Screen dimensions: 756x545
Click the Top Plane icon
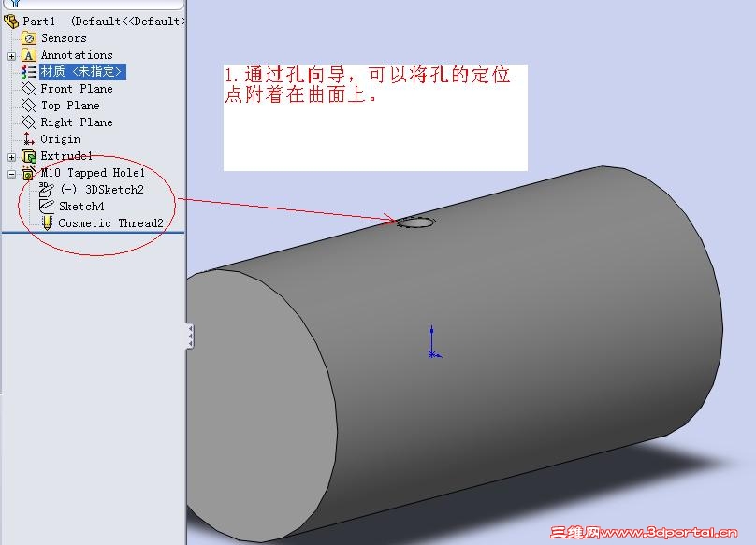pyautogui.click(x=28, y=106)
